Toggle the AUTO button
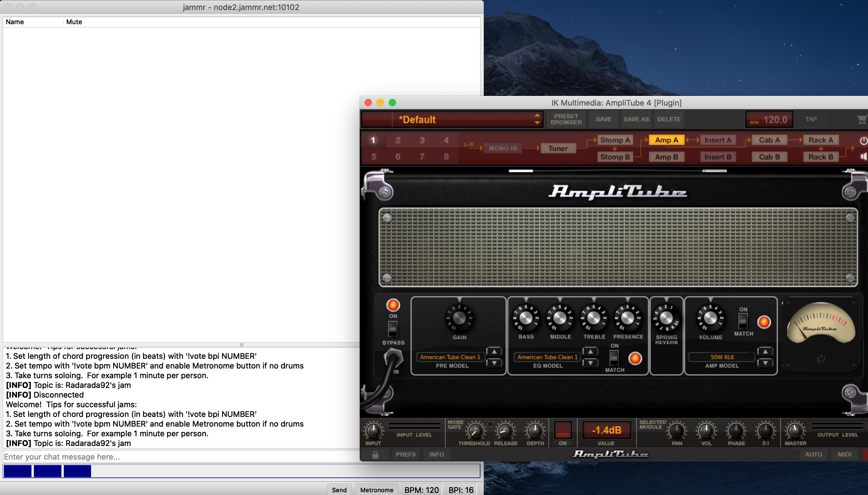868x495 pixels. coord(813,454)
